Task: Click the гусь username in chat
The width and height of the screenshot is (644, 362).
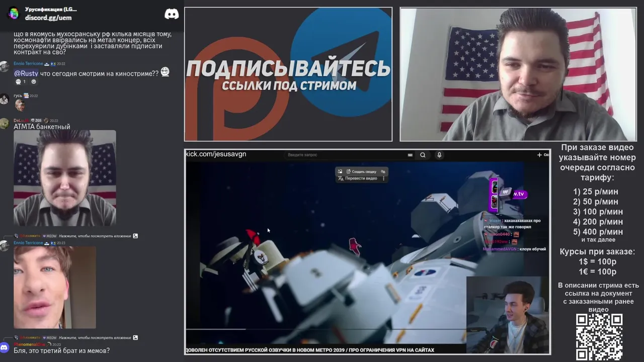Action: [18, 96]
